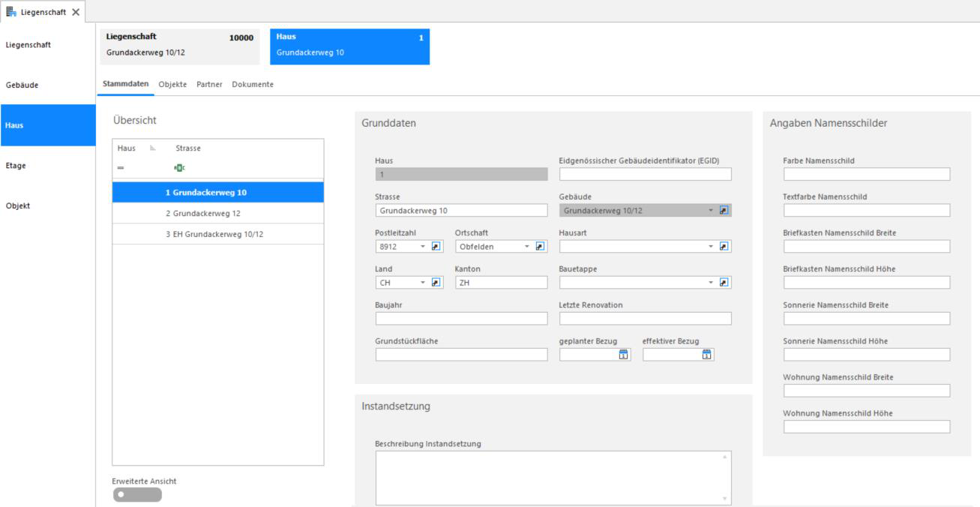Viewport: 980px width, 507px height.
Task: Click Beschreibung Instandsetzung text area
Action: click(553, 478)
